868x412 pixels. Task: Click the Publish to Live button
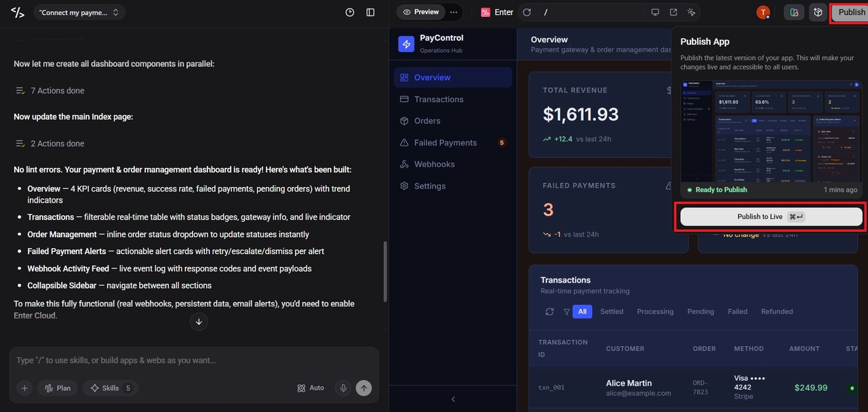tap(771, 217)
